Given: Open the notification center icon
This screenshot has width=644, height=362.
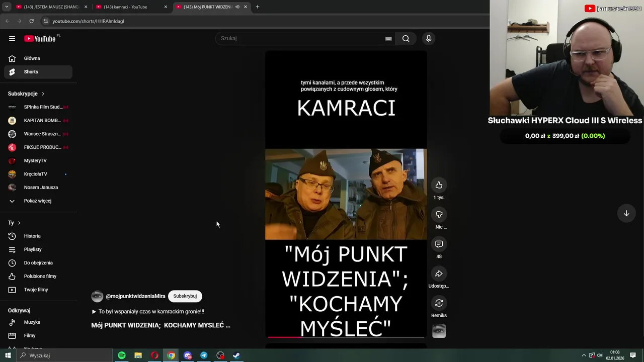Looking at the screenshot, I should pyautogui.click(x=633, y=355).
